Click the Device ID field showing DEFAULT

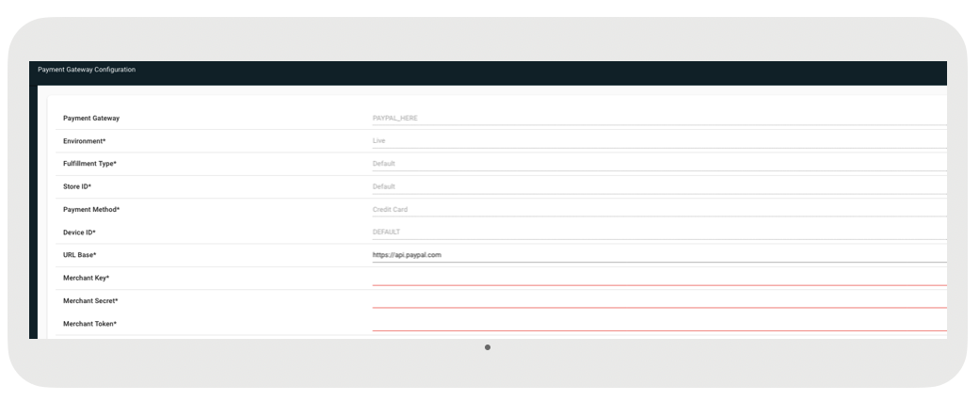click(x=659, y=232)
